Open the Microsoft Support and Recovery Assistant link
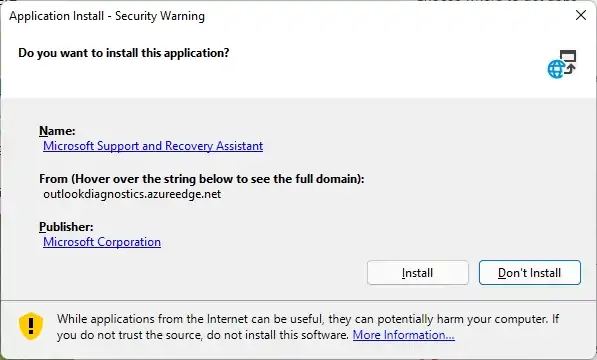597x360 pixels. tap(153, 146)
